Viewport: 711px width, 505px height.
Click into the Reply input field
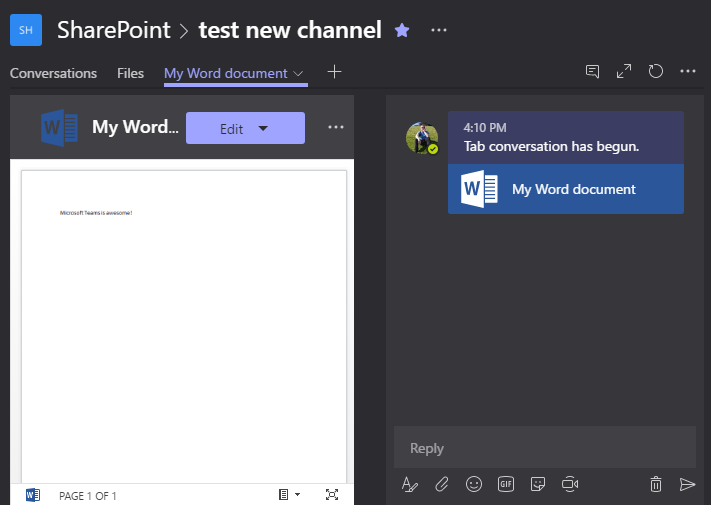[x=545, y=447]
